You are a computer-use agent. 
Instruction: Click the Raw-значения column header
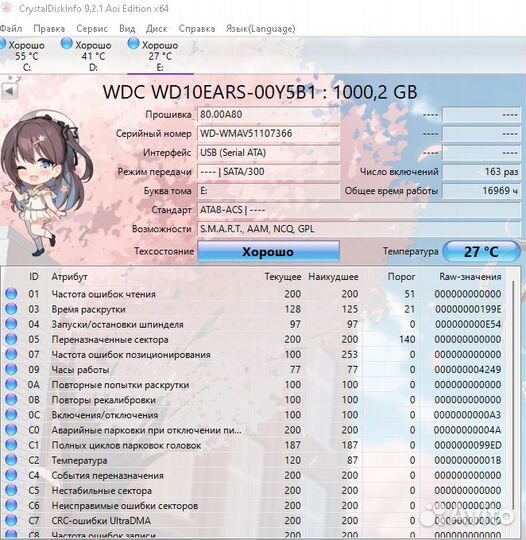(x=470, y=277)
